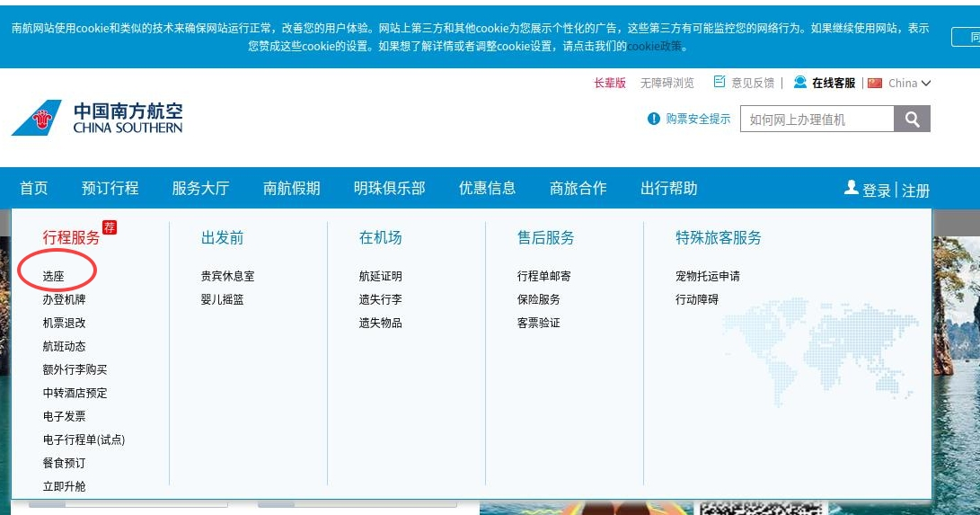Click the ticket safety info icon
Image resolution: width=980 pixels, height=515 pixels.
654,119
